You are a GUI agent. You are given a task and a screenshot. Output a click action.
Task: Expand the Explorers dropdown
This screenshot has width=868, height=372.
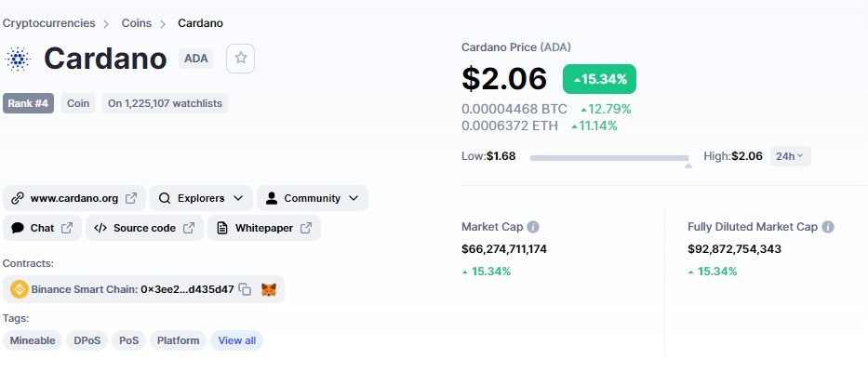[x=200, y=198]
